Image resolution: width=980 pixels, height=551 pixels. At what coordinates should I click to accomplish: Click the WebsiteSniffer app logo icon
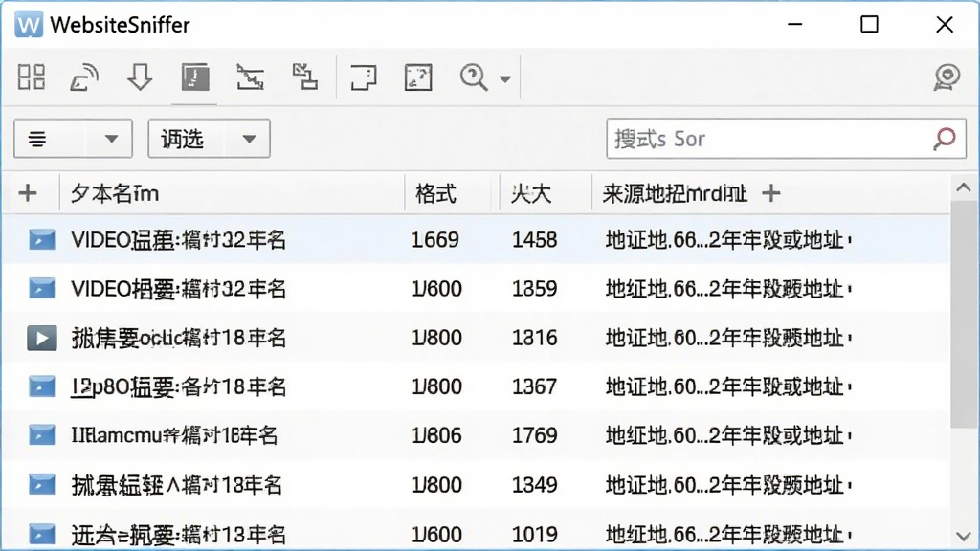pos(29,24)
